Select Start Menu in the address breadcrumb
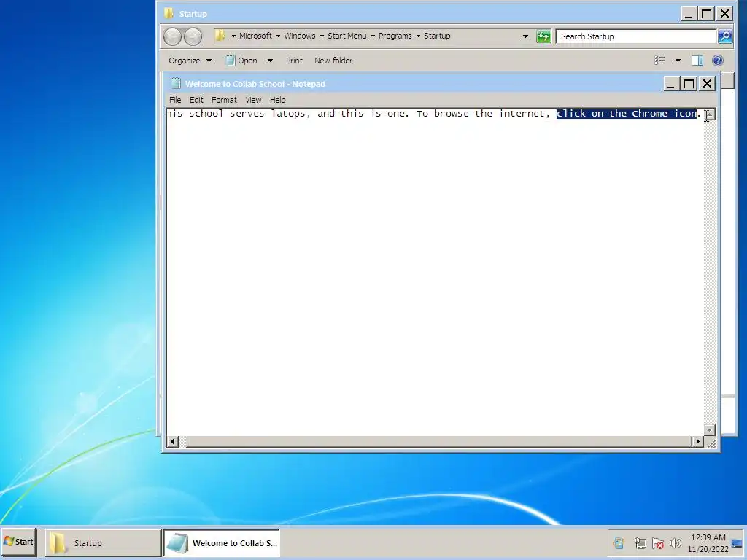747x560 pixels. 347,36
